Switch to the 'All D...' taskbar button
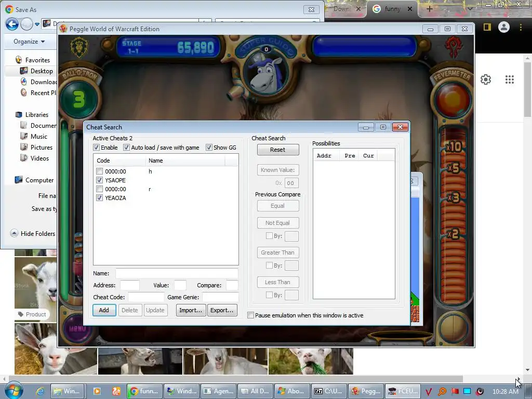This screenshot has height=399, width=532. [x=256, y=391]
